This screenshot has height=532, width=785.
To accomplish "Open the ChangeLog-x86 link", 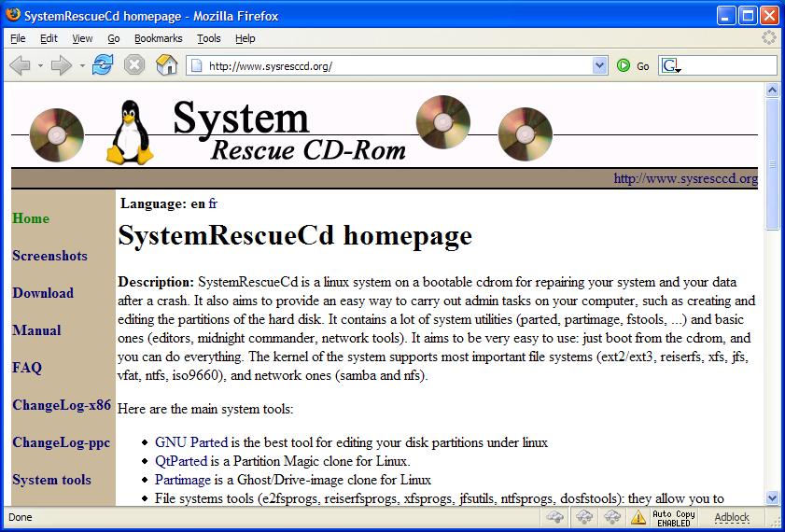I will click(62, 405).
